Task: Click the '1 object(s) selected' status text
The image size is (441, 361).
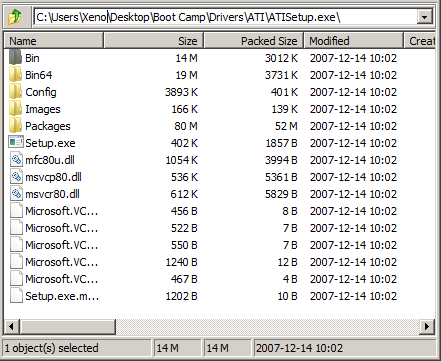Action: (51, 348)
